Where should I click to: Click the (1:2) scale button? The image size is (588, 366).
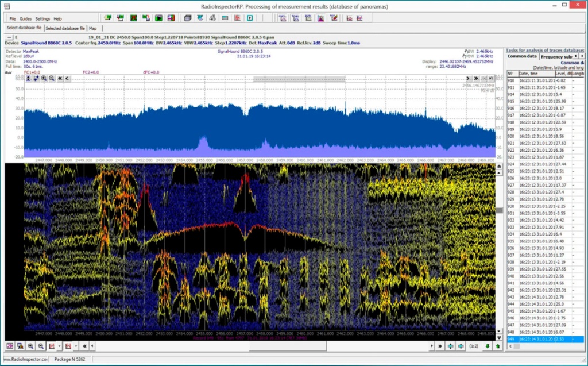coord(474,346)
